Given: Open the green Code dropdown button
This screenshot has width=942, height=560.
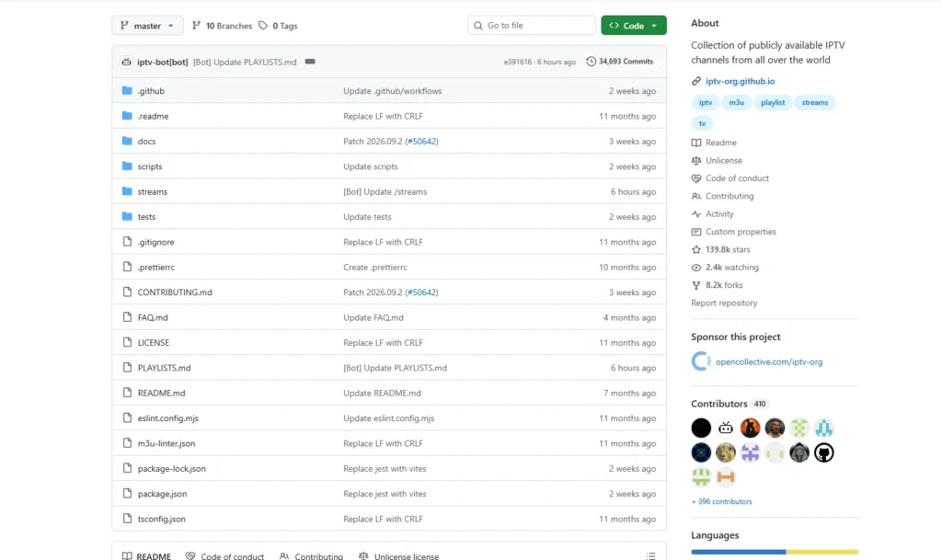Looking at the screenshot, I should point(633,26).
